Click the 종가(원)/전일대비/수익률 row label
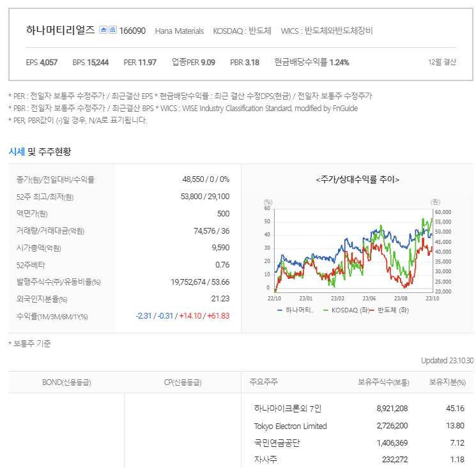Image resolution: width=476 pixels, height=468 pixels. click(x=56, y=179)
